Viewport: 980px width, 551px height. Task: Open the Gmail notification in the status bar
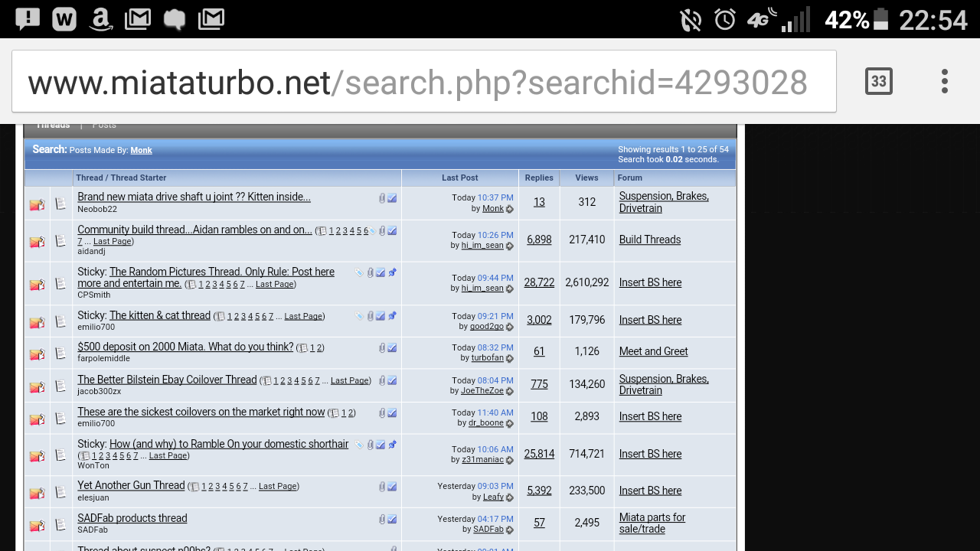coord(138,19)
